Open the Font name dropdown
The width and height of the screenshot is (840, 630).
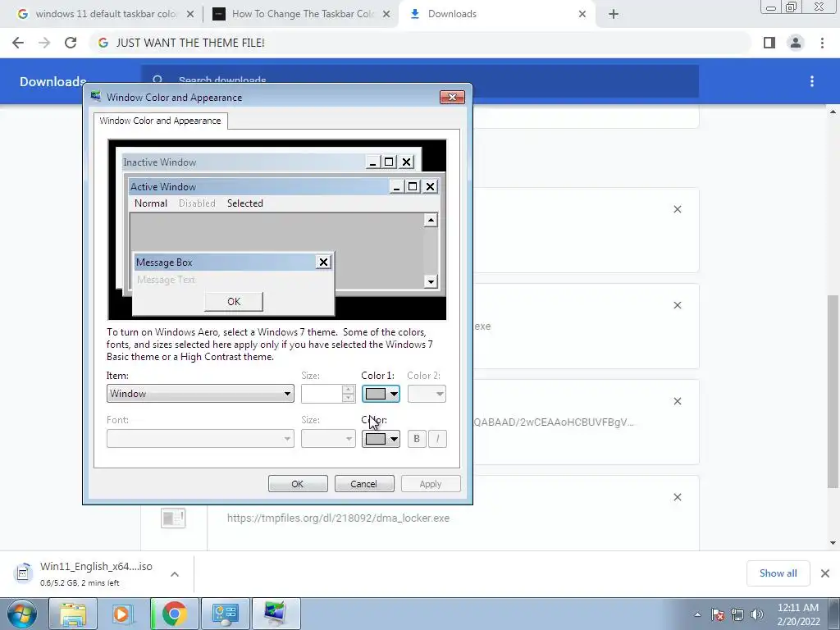click(200, 439)
